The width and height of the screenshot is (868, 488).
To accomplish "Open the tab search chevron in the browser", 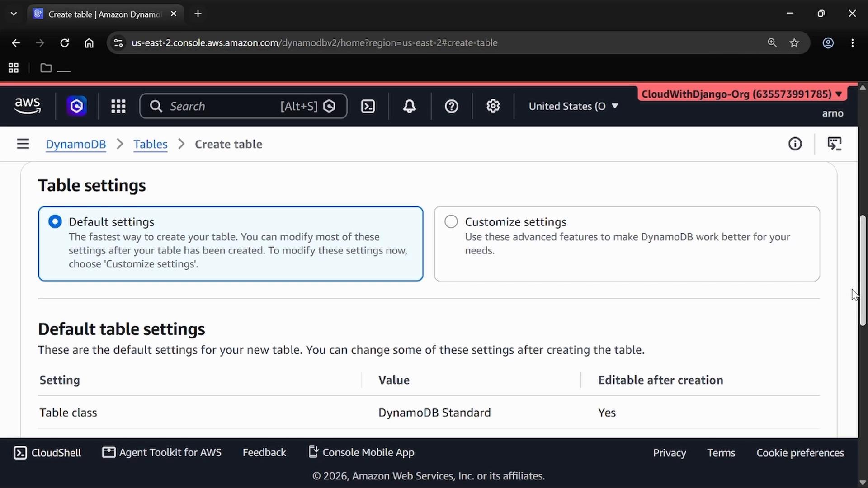I will click(x=14, y=14).
